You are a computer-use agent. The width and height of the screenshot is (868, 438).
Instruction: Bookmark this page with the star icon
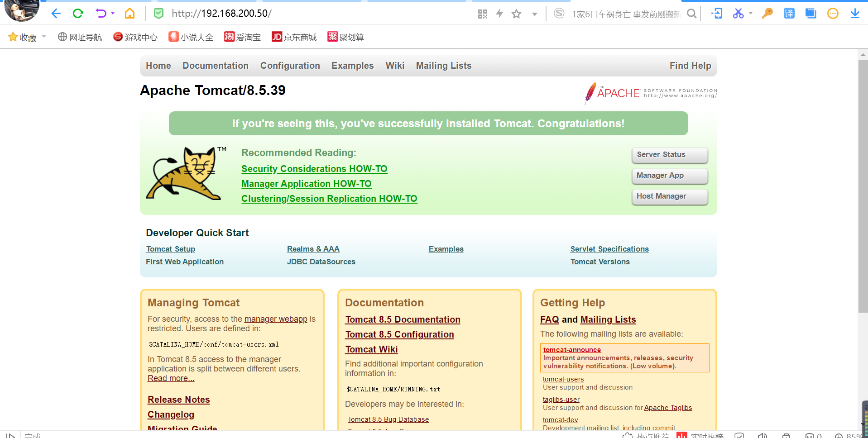[516, 14]
